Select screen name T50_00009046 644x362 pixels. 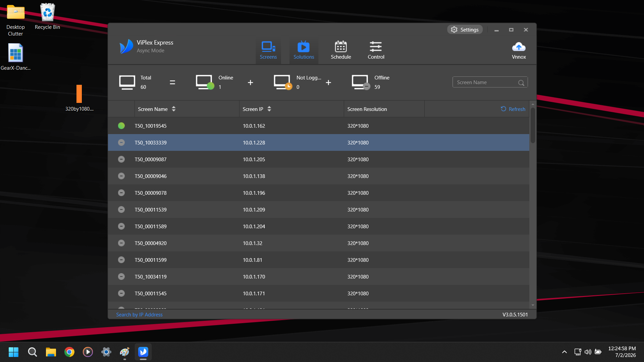tap(151, 176)
